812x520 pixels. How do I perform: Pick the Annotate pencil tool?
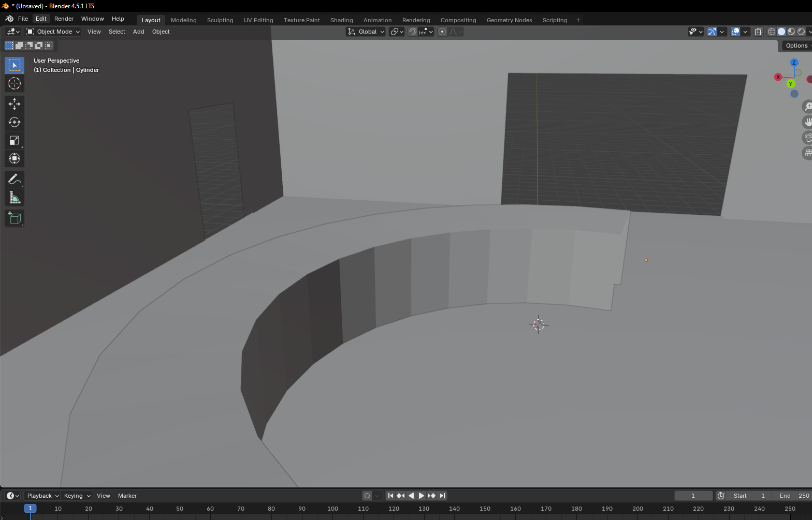[14, 180]
